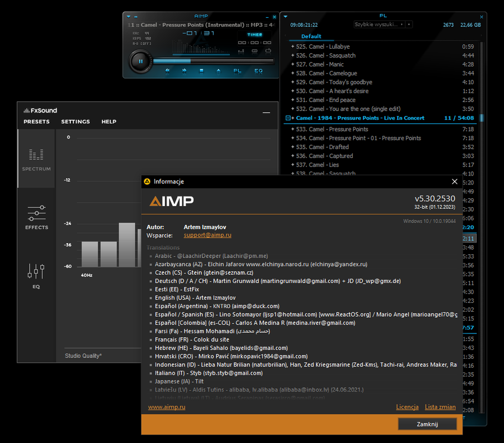This screenshot has width=504, height=443.
Task: Open the EQ panel in FxSound
Action: 36,276
